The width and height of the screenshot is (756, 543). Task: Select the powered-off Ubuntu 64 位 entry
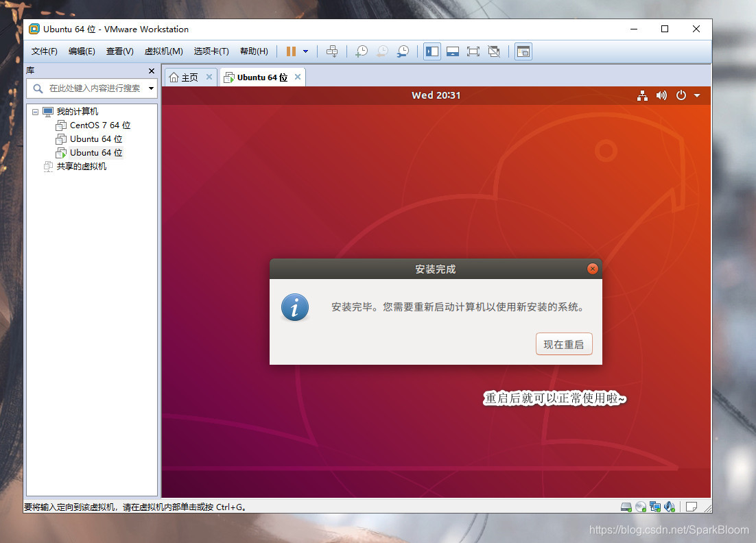coord(96,139)
